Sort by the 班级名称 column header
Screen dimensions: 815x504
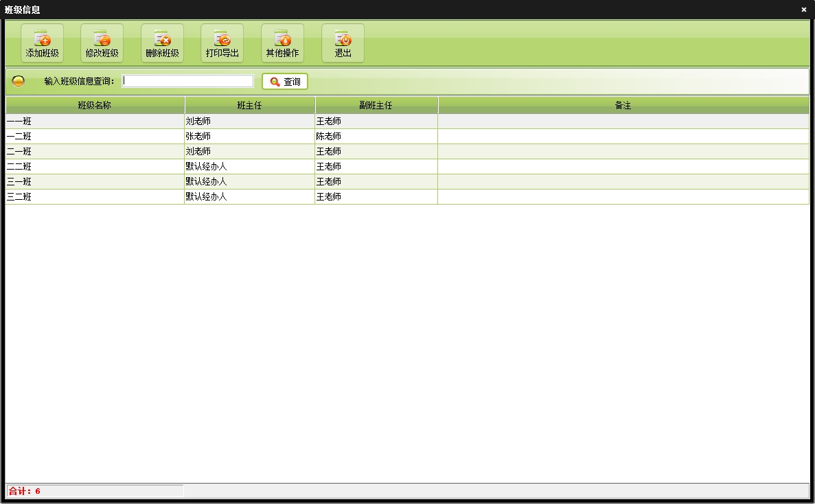point(95,105)
